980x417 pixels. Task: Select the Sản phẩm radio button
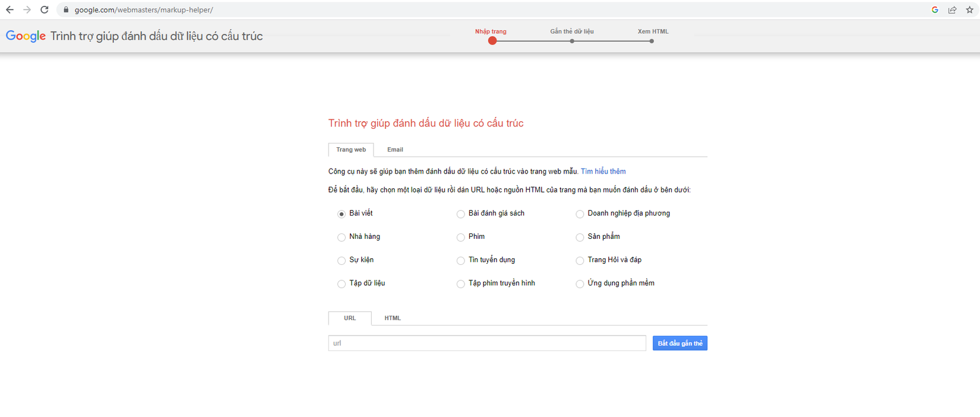pyautogui.click(x=580, y=237)
